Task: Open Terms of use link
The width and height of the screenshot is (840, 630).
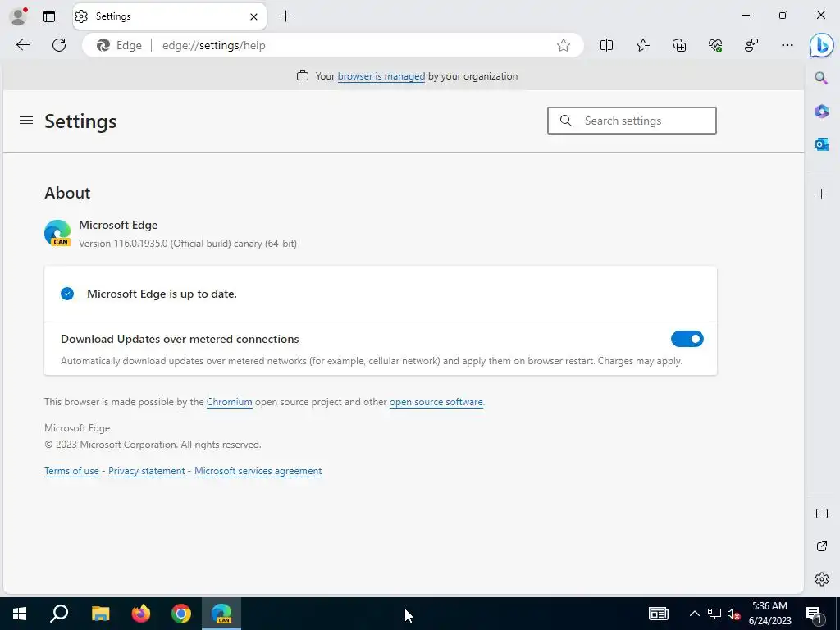Action: coord(72,471)
